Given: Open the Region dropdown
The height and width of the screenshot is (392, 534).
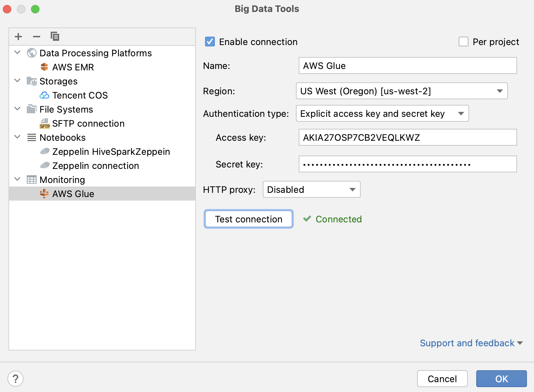Looking at the screenshot, I should click(x=499, y=91).
